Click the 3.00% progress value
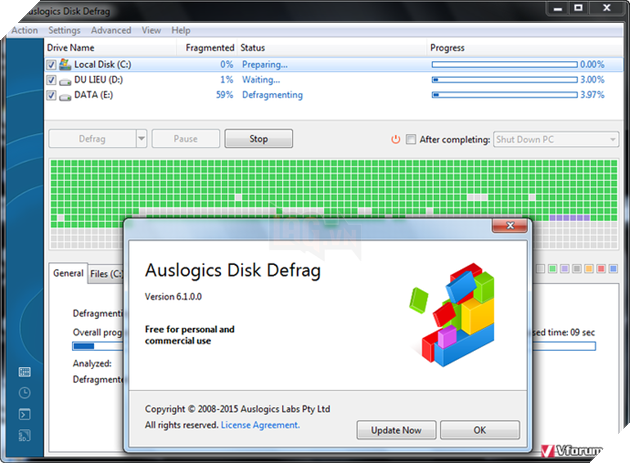This screenshot has width=630, height=463. pos(592,80)
